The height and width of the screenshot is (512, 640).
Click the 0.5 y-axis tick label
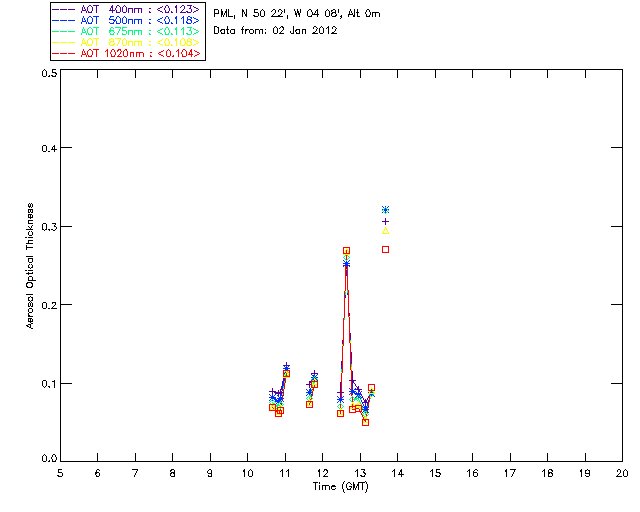[49, 73]
